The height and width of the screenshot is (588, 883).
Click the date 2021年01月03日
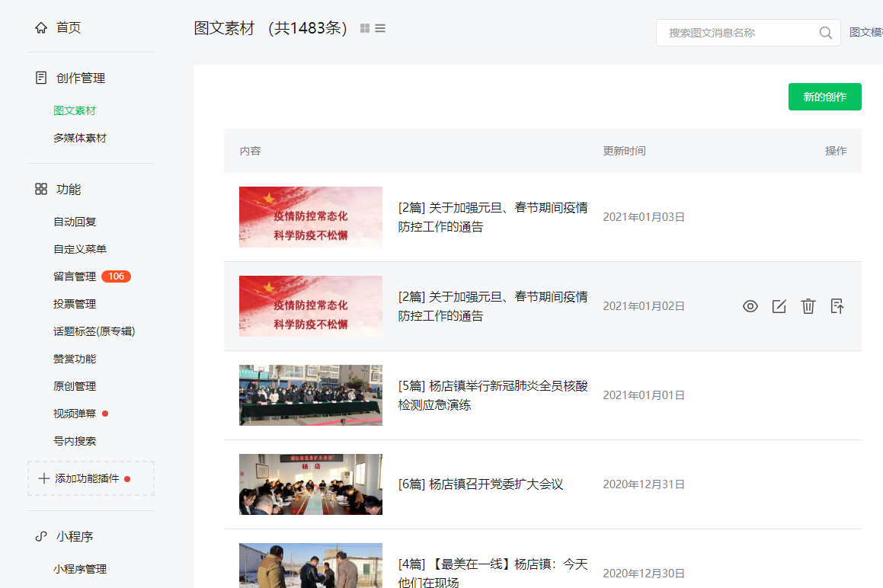coord(644,217)
